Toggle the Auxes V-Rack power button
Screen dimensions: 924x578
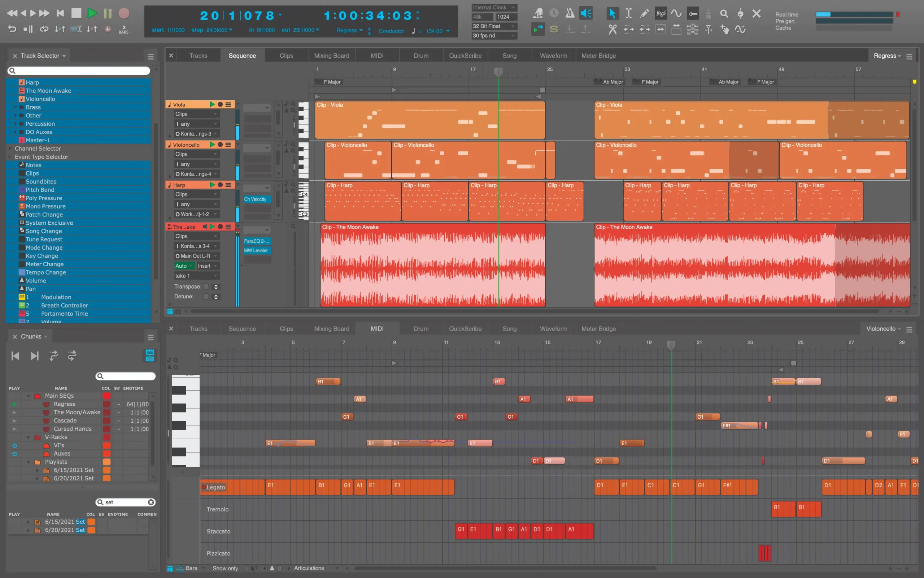click(14, 454)
